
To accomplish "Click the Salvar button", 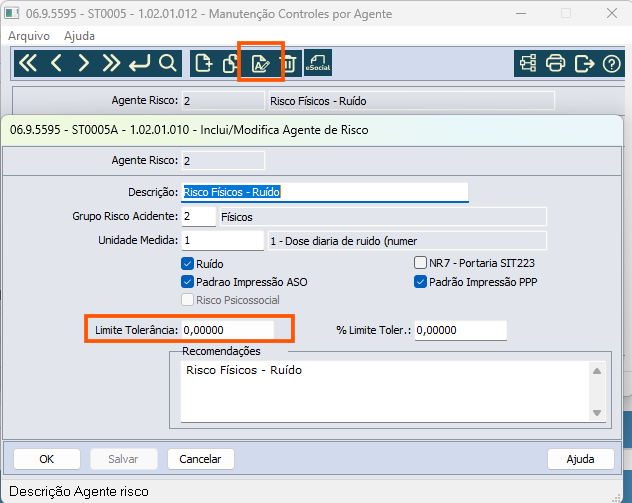I will (123, 459).
